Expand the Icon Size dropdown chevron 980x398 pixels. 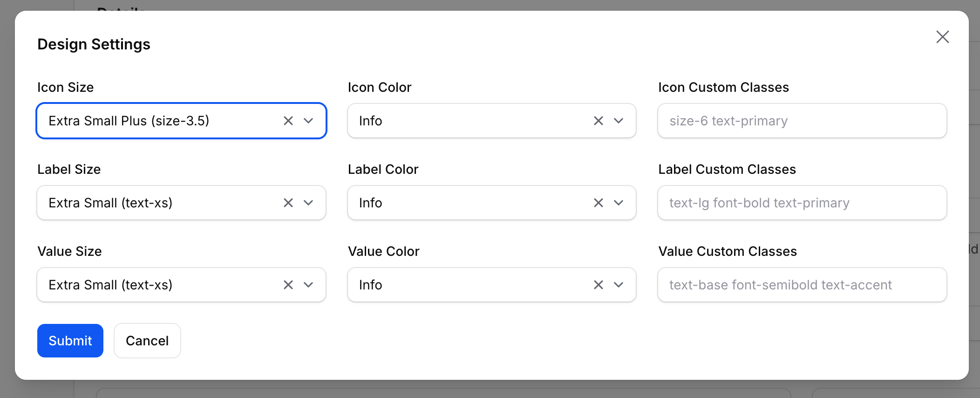tap(308, 121)
